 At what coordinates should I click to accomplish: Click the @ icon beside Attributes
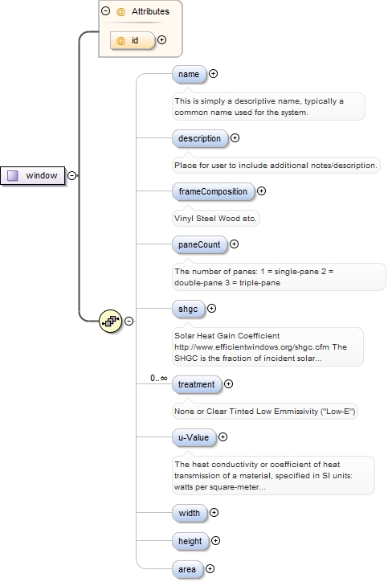[x=120, y=12]
